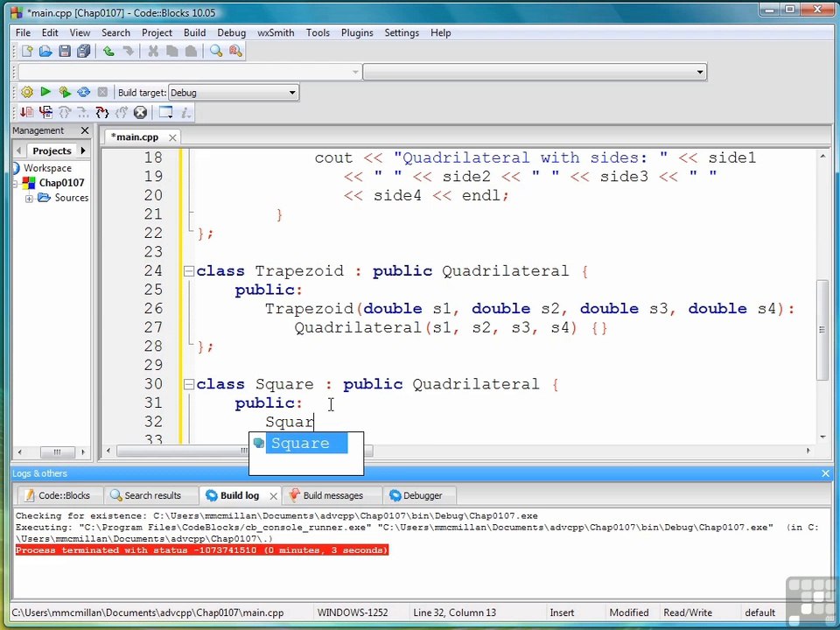Open the Debugging windows dropdown icon
Screen dimensions: 840x630
[166, 113]
